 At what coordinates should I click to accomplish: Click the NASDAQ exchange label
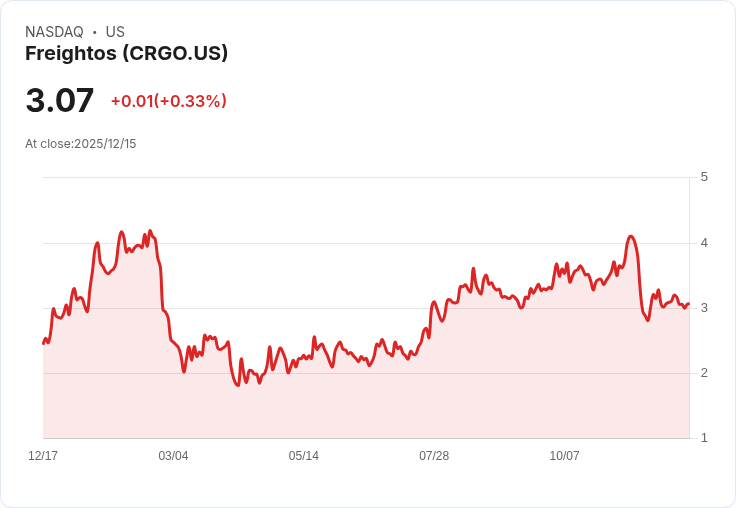[x=54, y=32]
